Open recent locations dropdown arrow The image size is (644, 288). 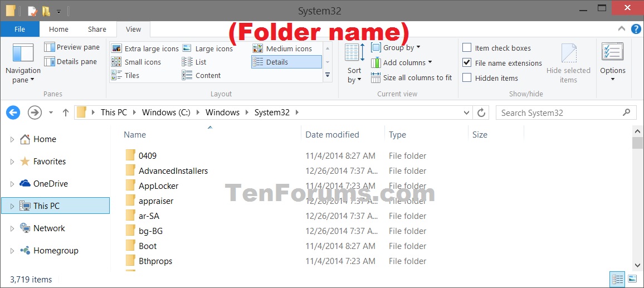(51, 113)
